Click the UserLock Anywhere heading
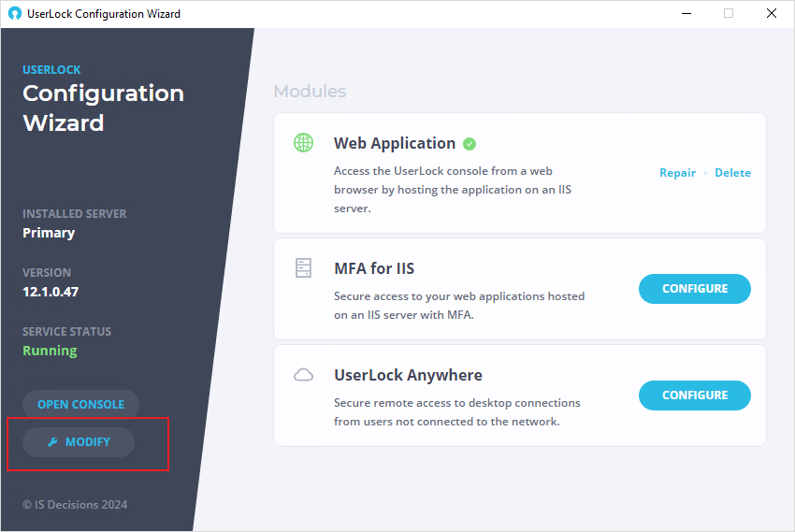The width and height of the screenshot is (795, 532). pyautogui.click(x=408, y=375)
